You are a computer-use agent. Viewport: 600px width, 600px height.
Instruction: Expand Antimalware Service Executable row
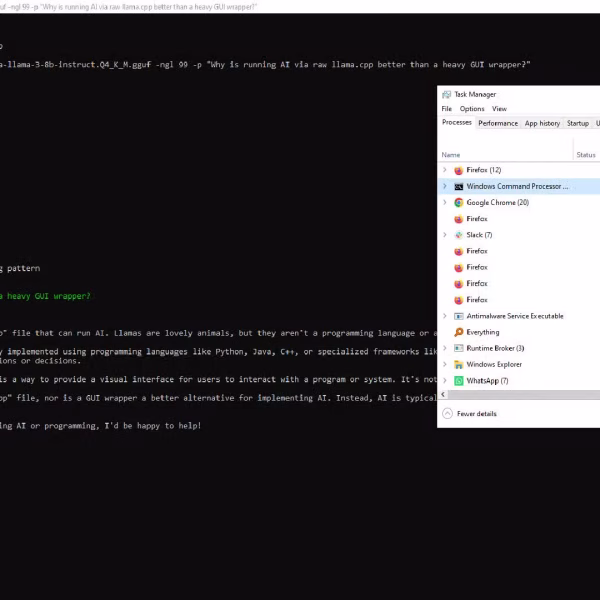pos(445,316)
